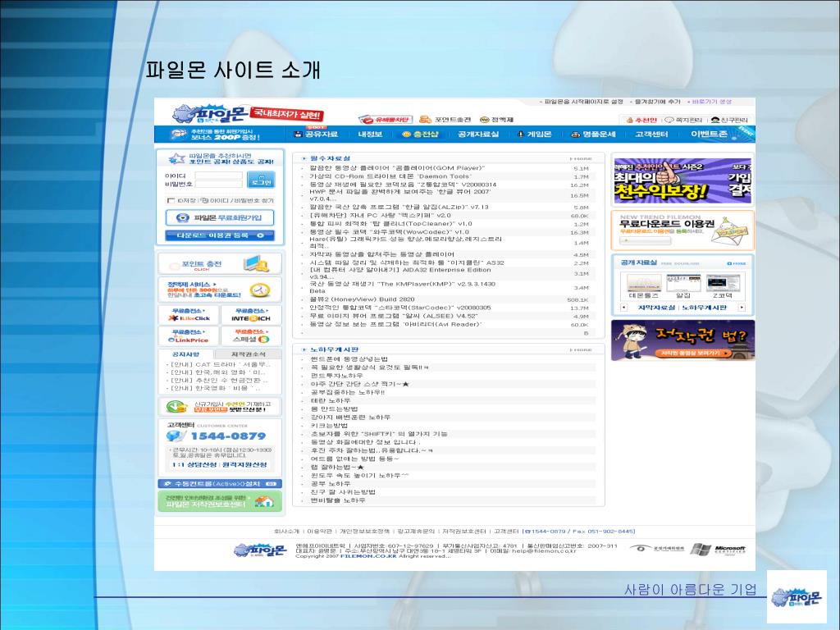Click the INTERICH free charge box
The height and width of the screenshot is (630, 840).
251,314
